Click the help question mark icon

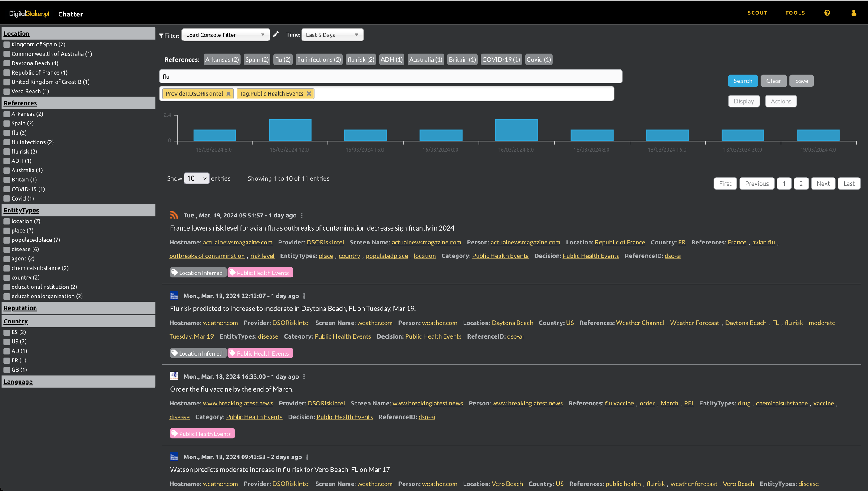tap(827, 13)
